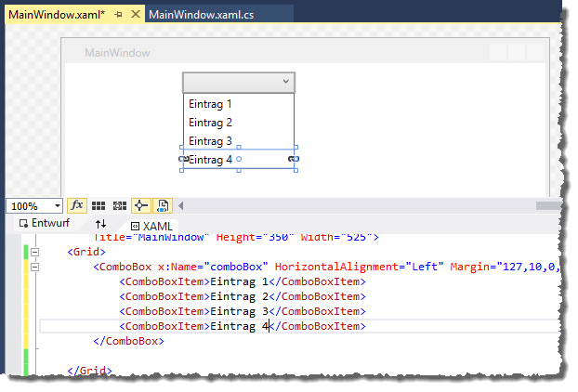This screenshot has width=578, height=392.
Task: Collapse the ComboBox dropdown in designer
Action: 283,82
